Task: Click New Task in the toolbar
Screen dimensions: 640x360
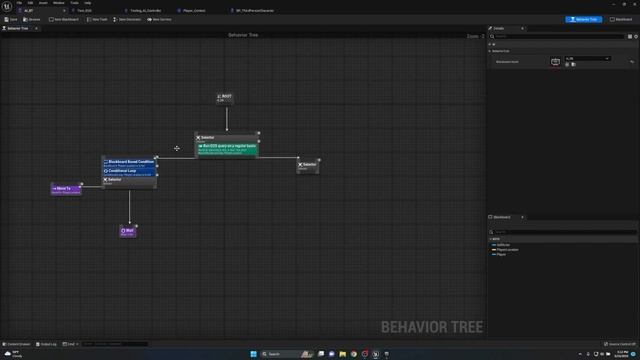Action: coord(97,20)
